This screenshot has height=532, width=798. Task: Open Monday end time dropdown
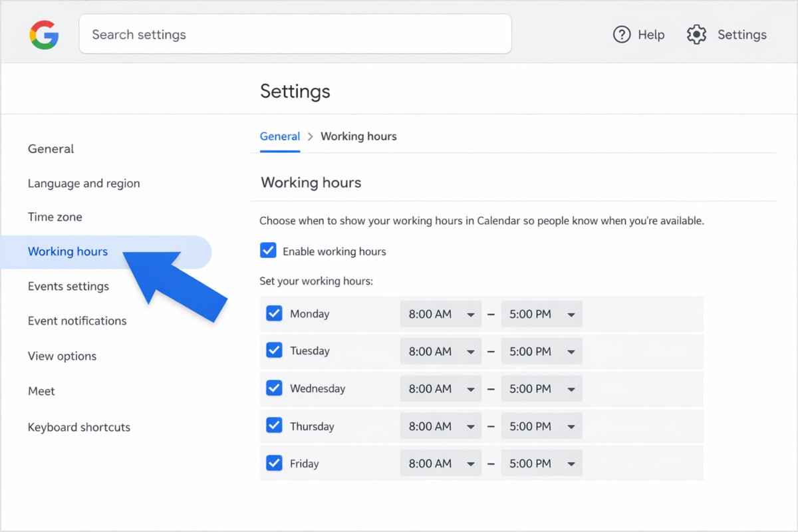tap(541, 315)
